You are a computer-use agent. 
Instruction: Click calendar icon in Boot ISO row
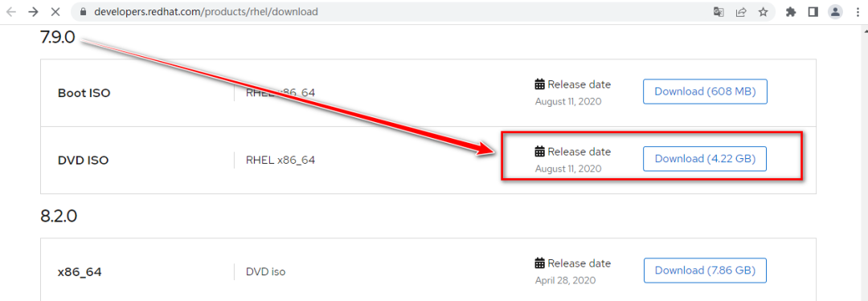pos(540,84)
